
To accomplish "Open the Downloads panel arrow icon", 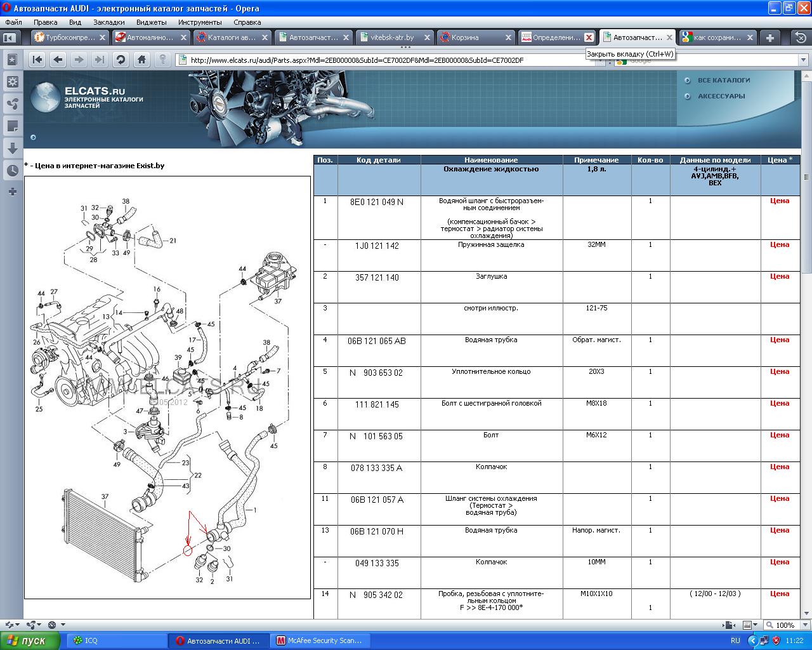I will click(12, 149).
